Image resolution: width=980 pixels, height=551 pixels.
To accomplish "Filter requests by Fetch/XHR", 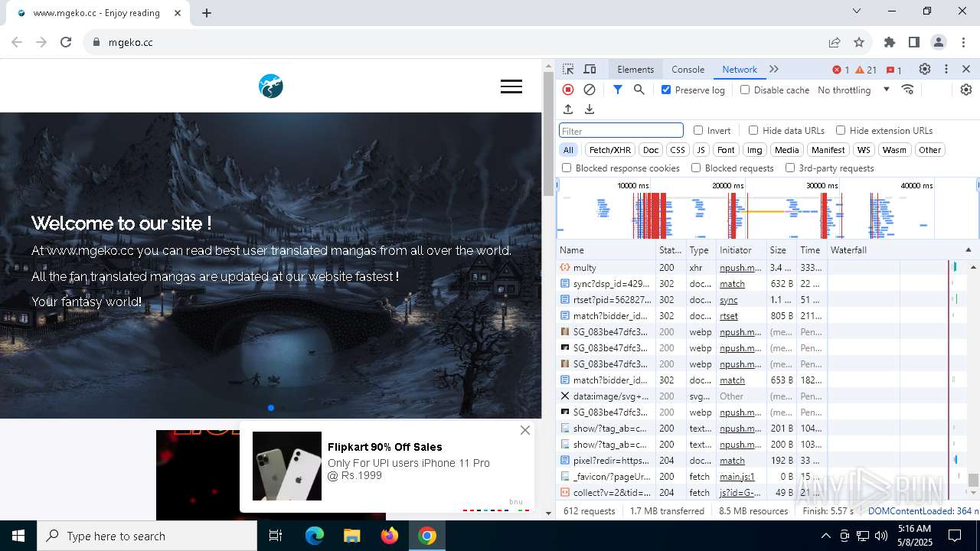I will click(x=610, y=150).
